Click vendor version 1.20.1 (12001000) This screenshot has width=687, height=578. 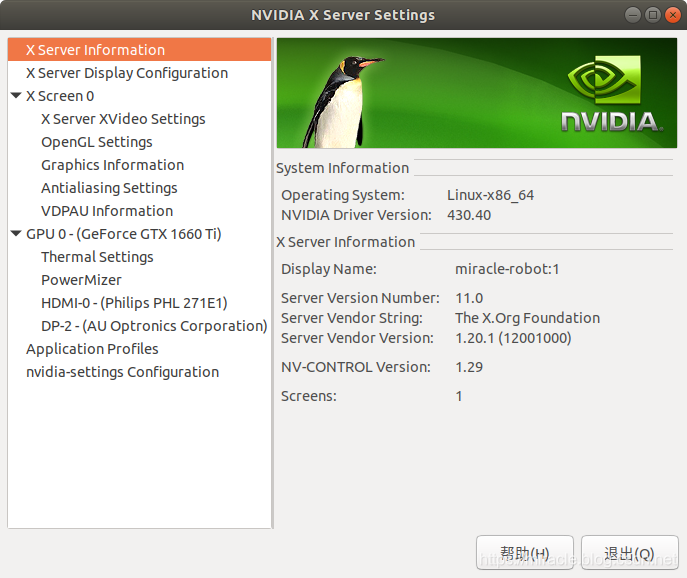(x=513, y=338)
